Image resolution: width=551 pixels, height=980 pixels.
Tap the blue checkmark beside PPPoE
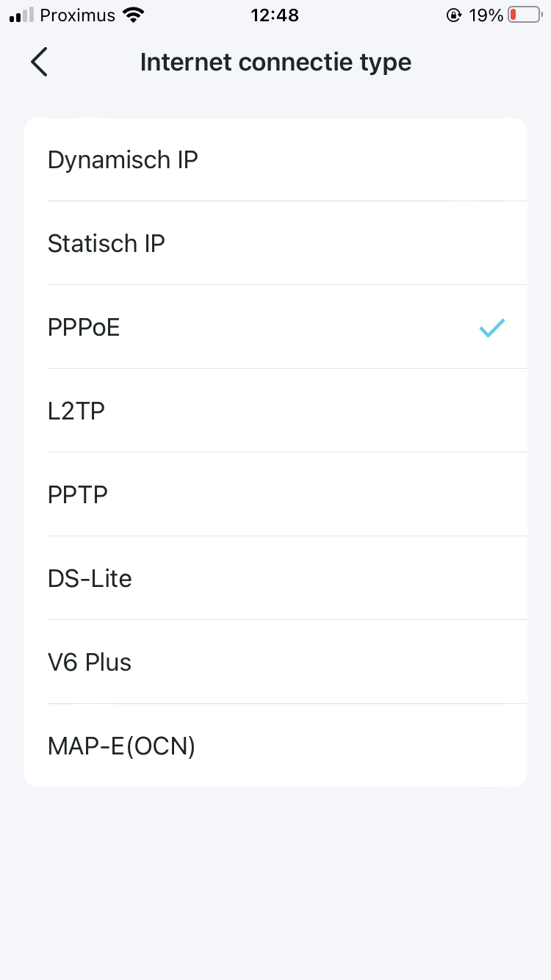click(491, 328)
